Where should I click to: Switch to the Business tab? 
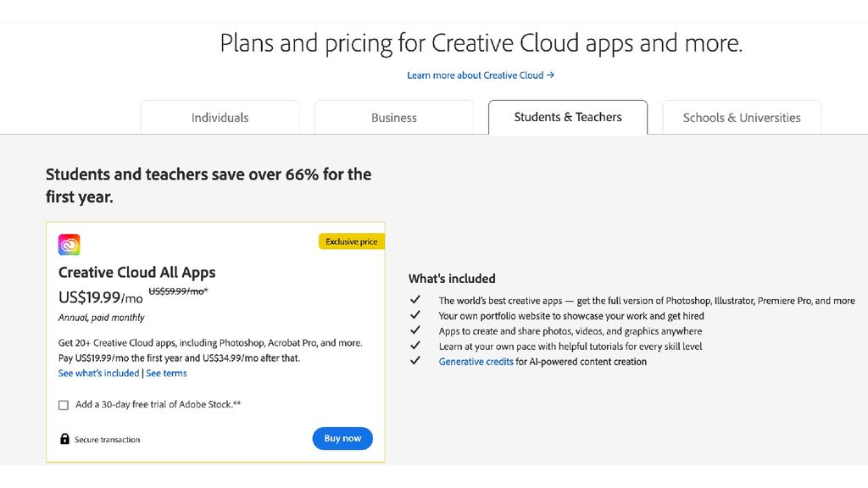click(x=393, y=118)
